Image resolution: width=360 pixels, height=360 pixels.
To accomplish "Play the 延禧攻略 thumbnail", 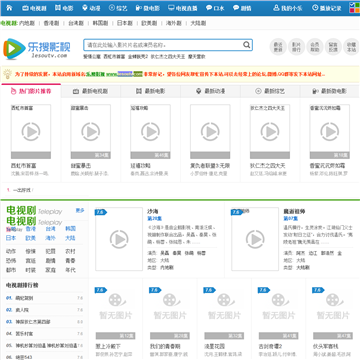I will pyautogui.click(x=150, y=132).
